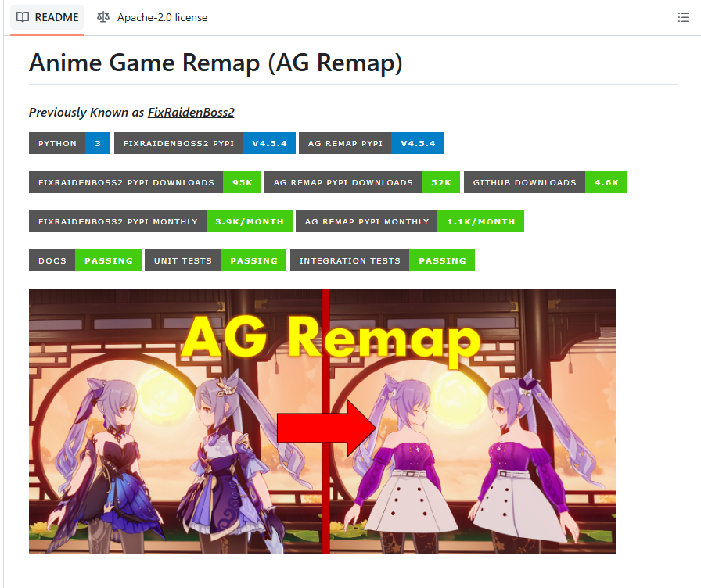Screen dimensions: 701x588
Task: Open AG Remap PyPI Downloads 52K badge
Action: click(362, 182)
